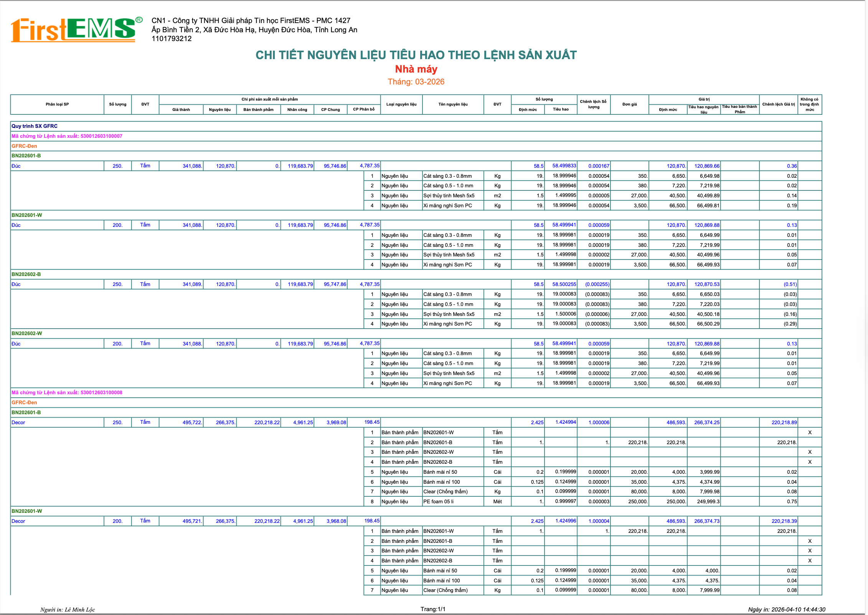The height and width of the screenshot is (615, 868).
Task: Click the material name 'PE foam 05 li'
Action: [x=438, y=502]
